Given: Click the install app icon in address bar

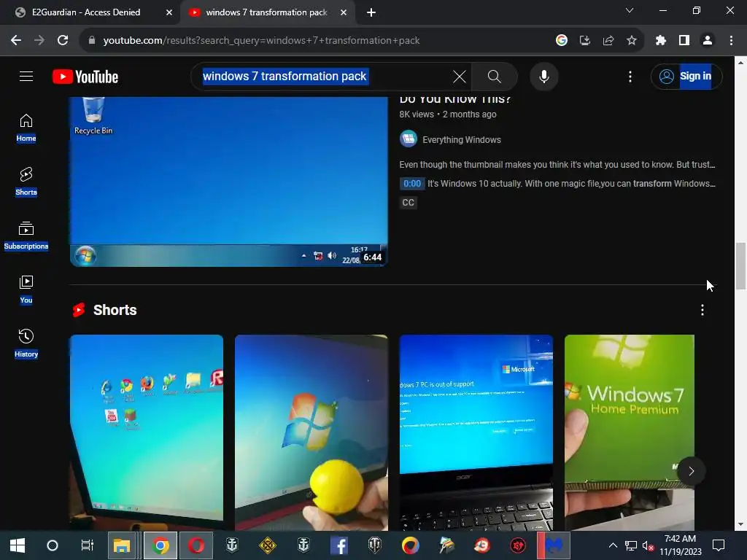Looking at the screenshot, I should tap(584, 41).
